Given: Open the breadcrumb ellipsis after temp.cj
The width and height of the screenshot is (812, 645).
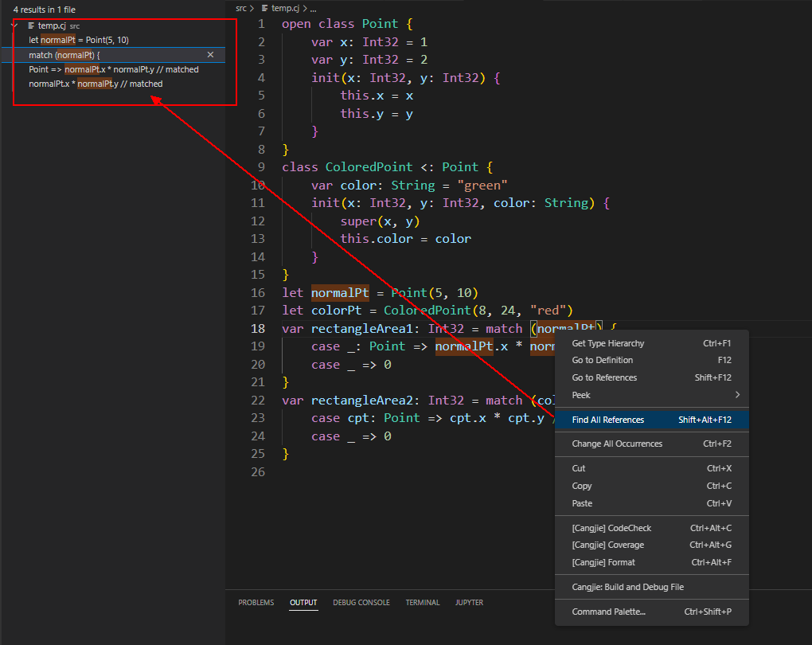Looking at the screenshot, I should (311, 8).
